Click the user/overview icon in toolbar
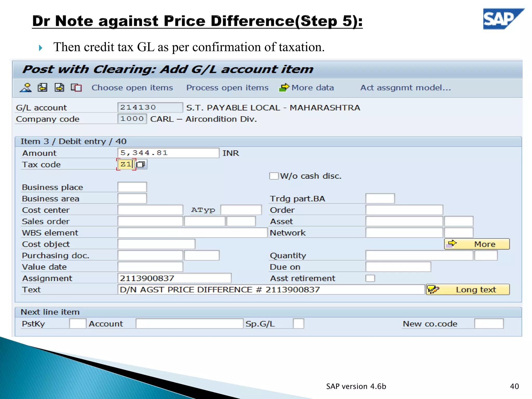 pyautogui.click(x=25, y=88)
